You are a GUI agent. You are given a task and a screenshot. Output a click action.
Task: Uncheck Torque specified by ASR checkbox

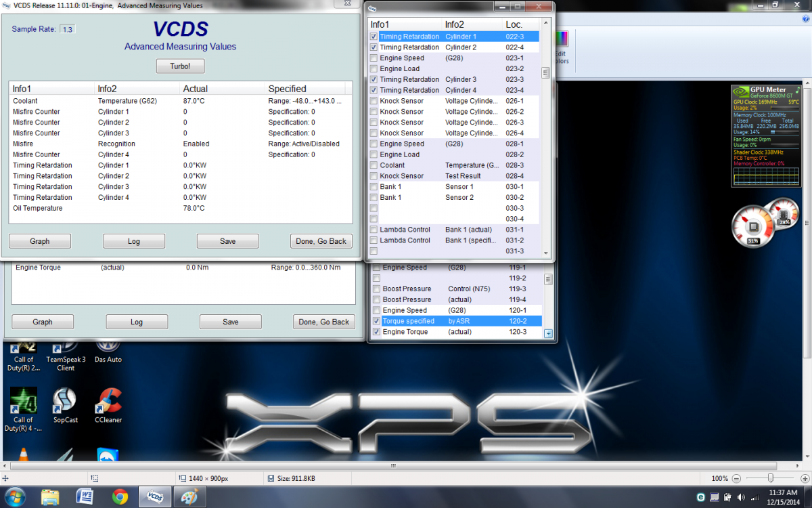[x=377, y=321]
